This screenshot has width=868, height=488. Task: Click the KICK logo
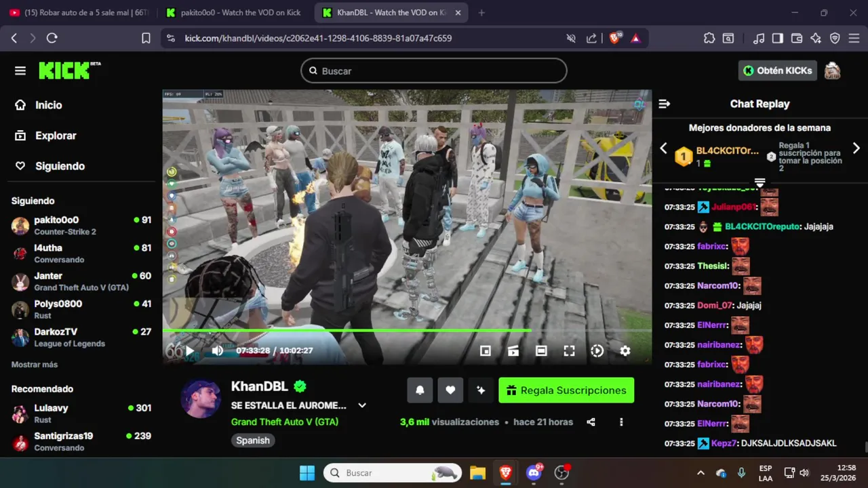[x=68, y=70]
